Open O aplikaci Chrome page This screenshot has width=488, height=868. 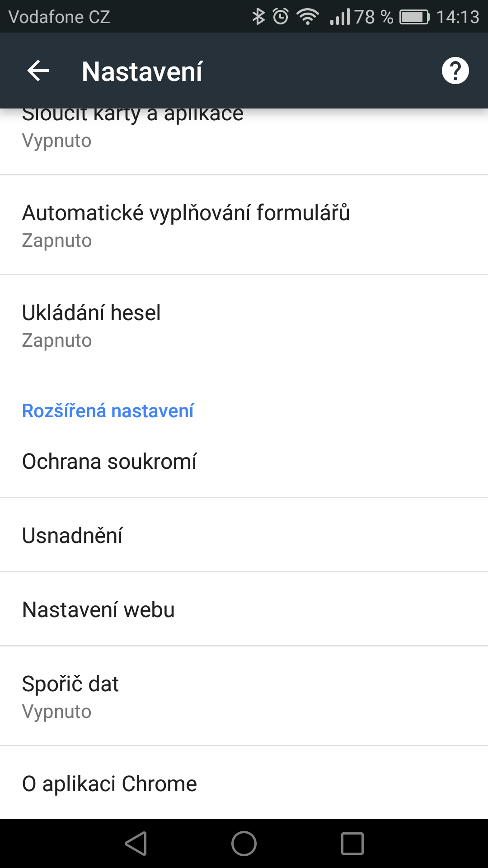click(x=244, y=783)
